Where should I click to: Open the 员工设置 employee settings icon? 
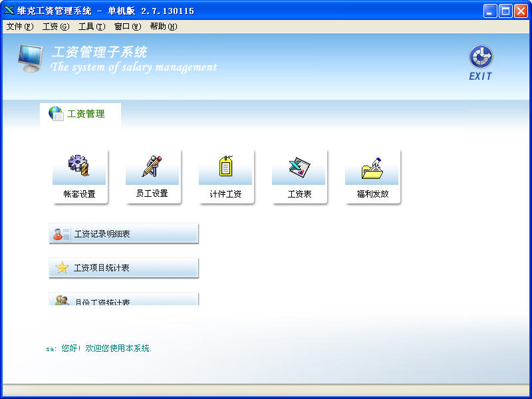click(152, 166)
